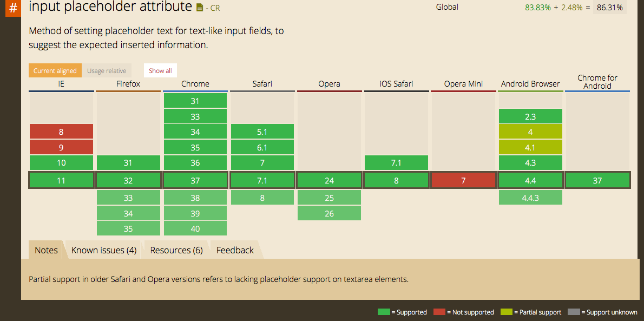Click Firefox version 35 cell
The image size is (644, 321).
pyautogui.click(x=128, y=228)
